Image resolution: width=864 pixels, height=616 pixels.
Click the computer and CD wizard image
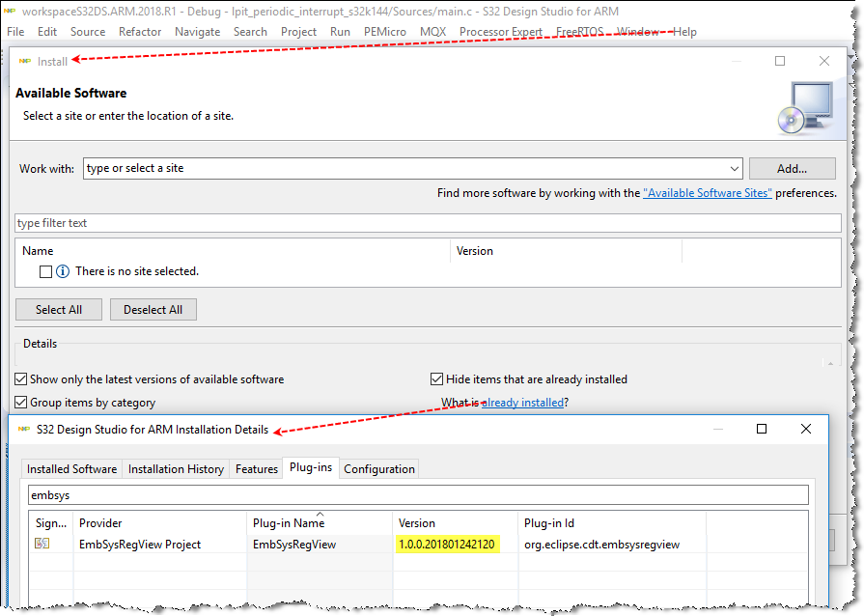(805, 108)
